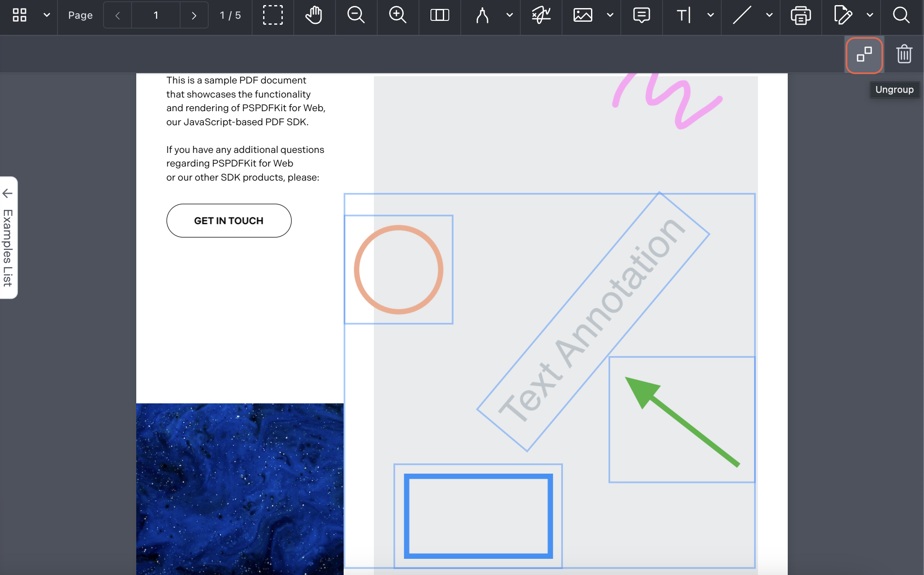Zoom in on the document
The width and height of the screenshot is (924, 575).
[397, 16]
